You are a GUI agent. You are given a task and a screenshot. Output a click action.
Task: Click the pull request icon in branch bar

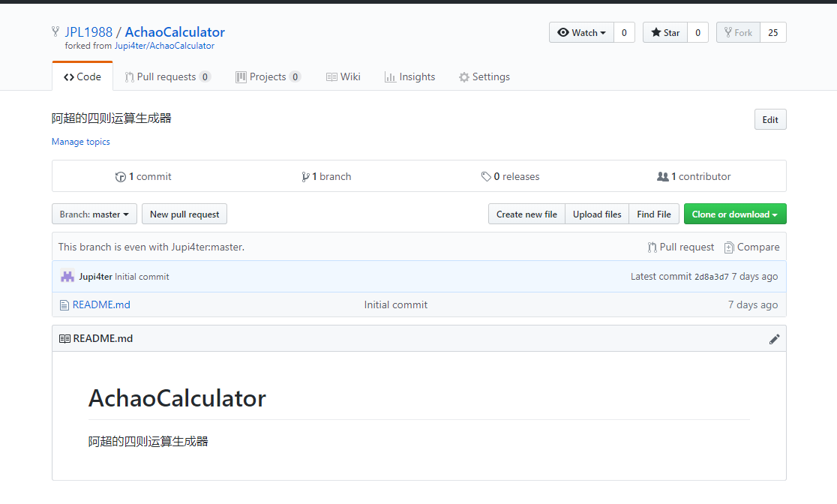652,247
